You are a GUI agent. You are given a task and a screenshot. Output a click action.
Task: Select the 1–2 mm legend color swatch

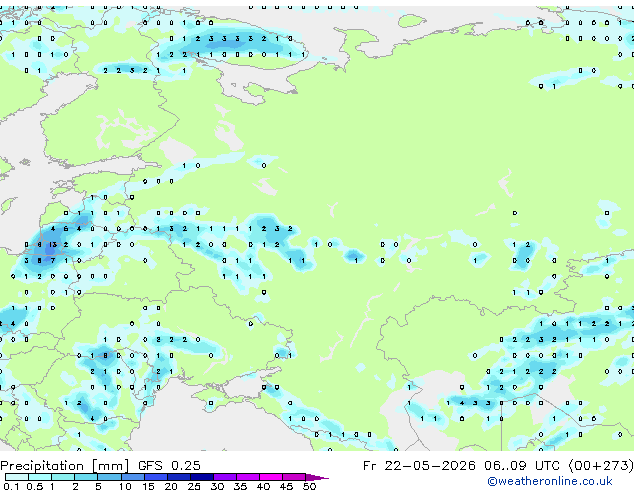(63, 477)
